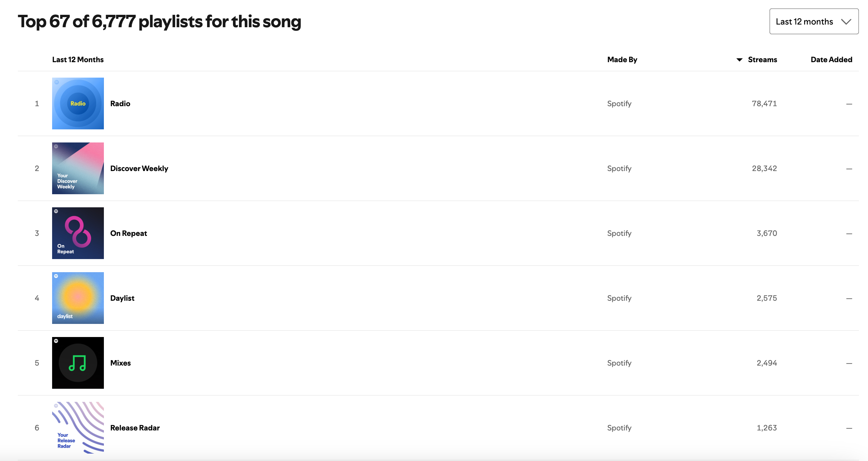The height and width of the screenshot is (461, 868).
Task: Open the Release Radar playlist title
Action: [135, 428]
